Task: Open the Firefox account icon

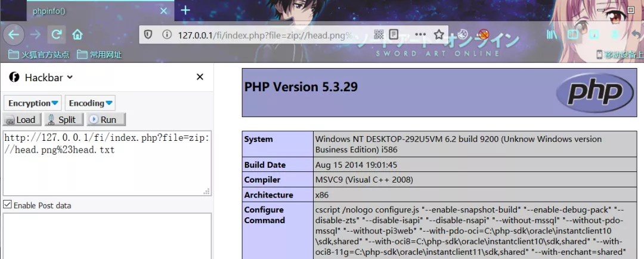Action: click(615, 35)
